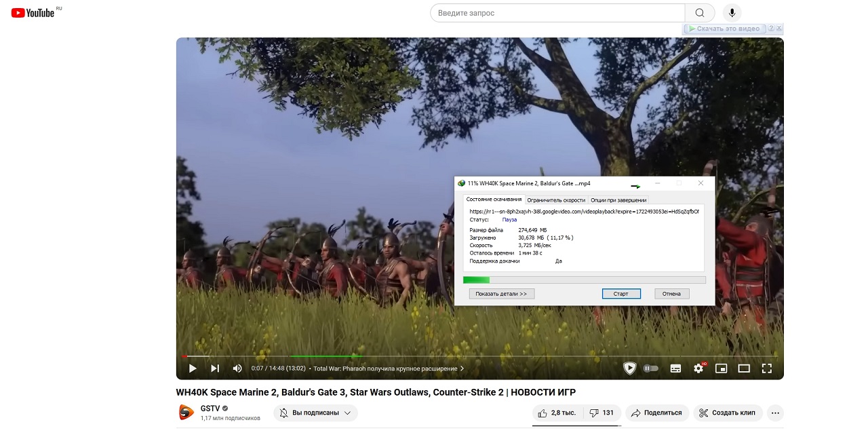Click Скачать это видео download button

tap(725, 29)
